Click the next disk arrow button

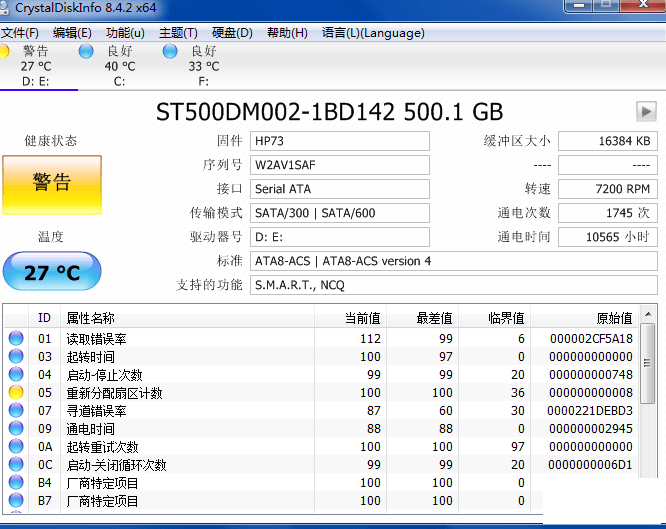click(646, 112)
